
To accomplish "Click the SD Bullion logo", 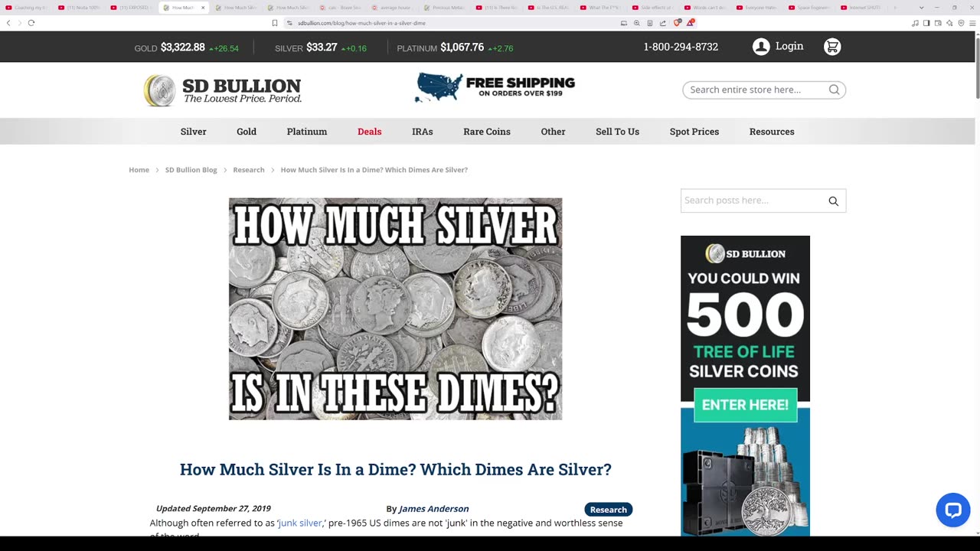I will pyautogui.click(x=223, y=90).
